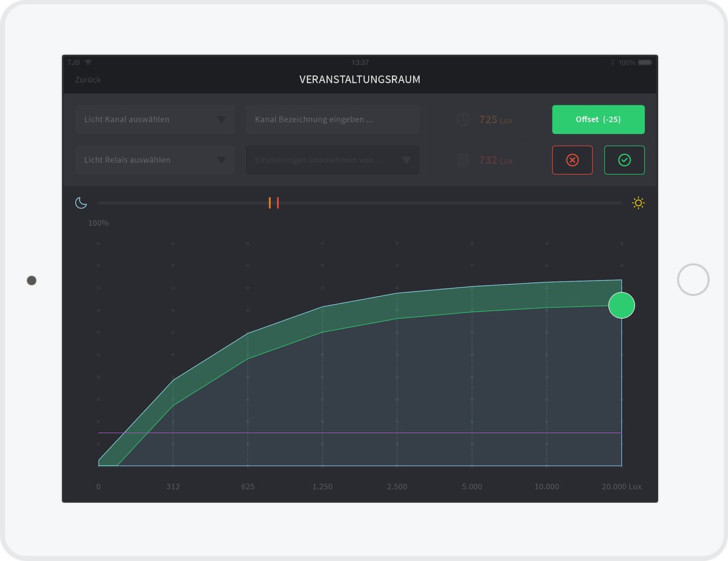Click the red marker on the brightness slider
728x561 pixels.
click(x=277, y=203)
